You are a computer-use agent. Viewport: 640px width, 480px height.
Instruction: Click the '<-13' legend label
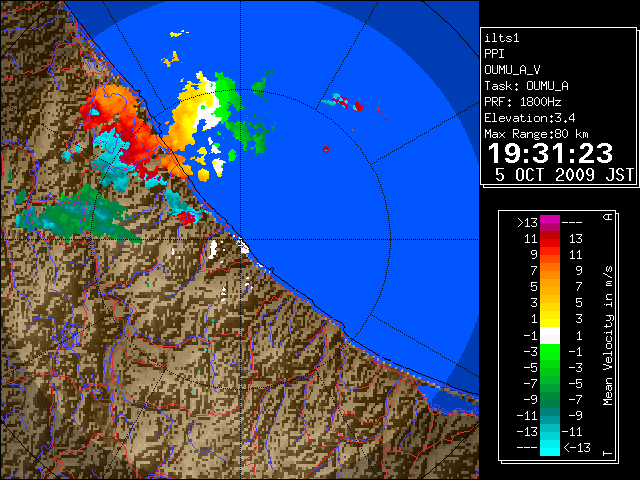tap(577, 447)
